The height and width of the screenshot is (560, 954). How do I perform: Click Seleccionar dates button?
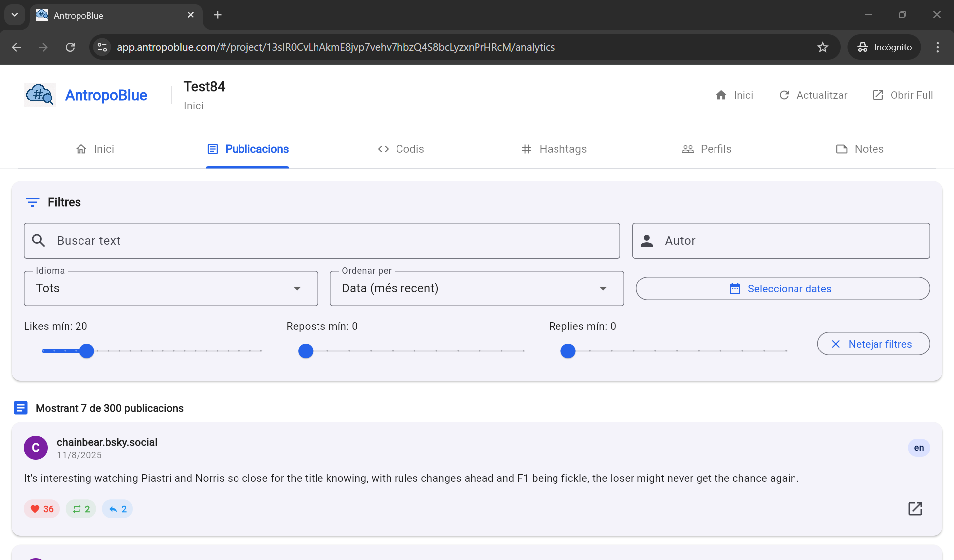click(x=783, y=288)
